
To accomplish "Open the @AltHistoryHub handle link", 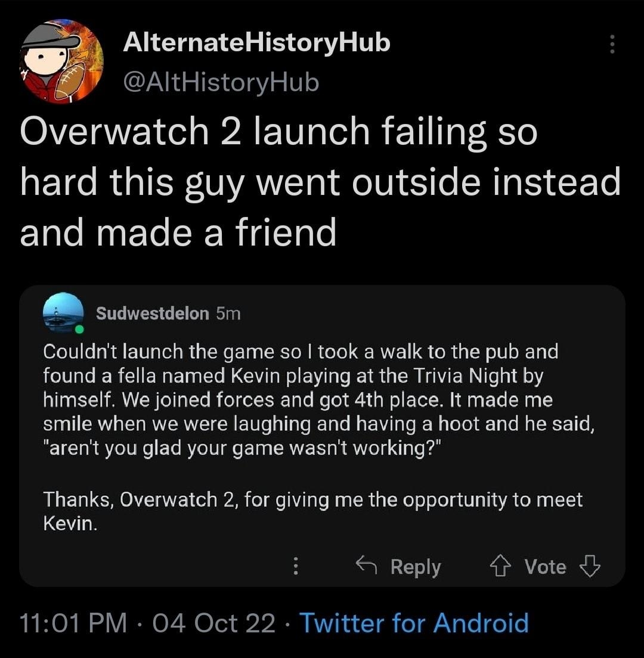I will coord(221,83).
